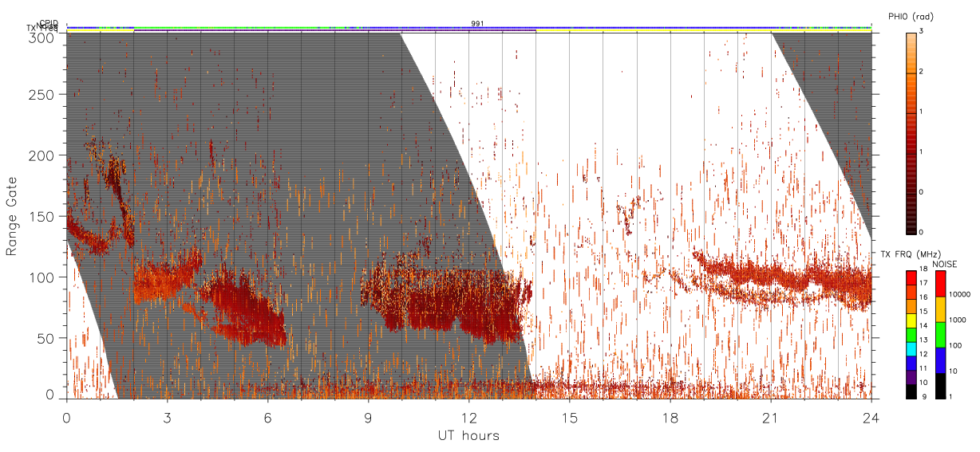
Task: Click the '11' label in the TX FRQ legend
Action: [x=923, y=368]
